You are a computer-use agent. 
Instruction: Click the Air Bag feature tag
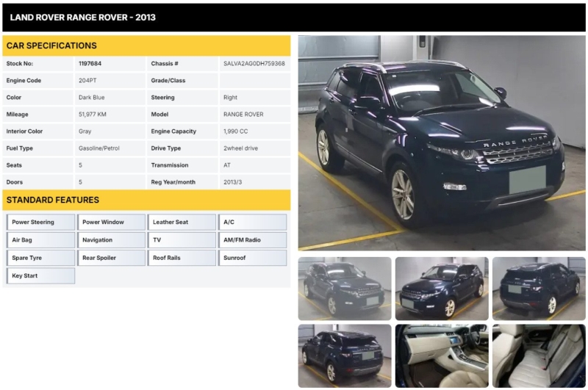point(40,240)
